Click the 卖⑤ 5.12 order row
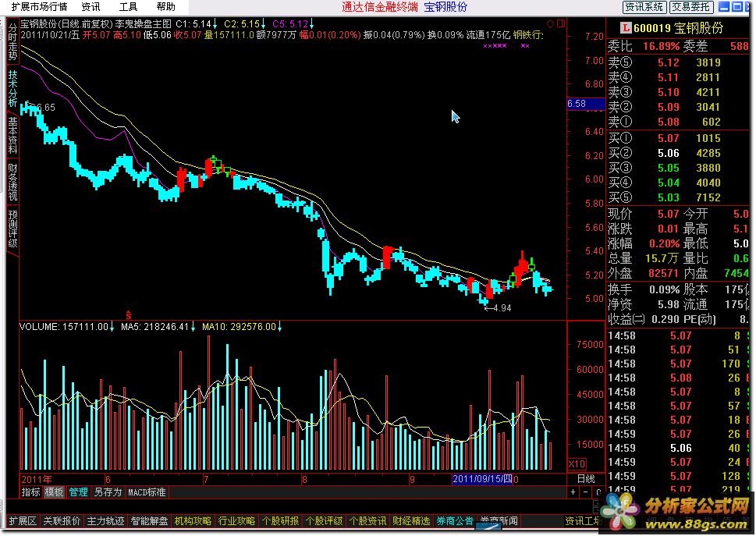 point(677,62)
